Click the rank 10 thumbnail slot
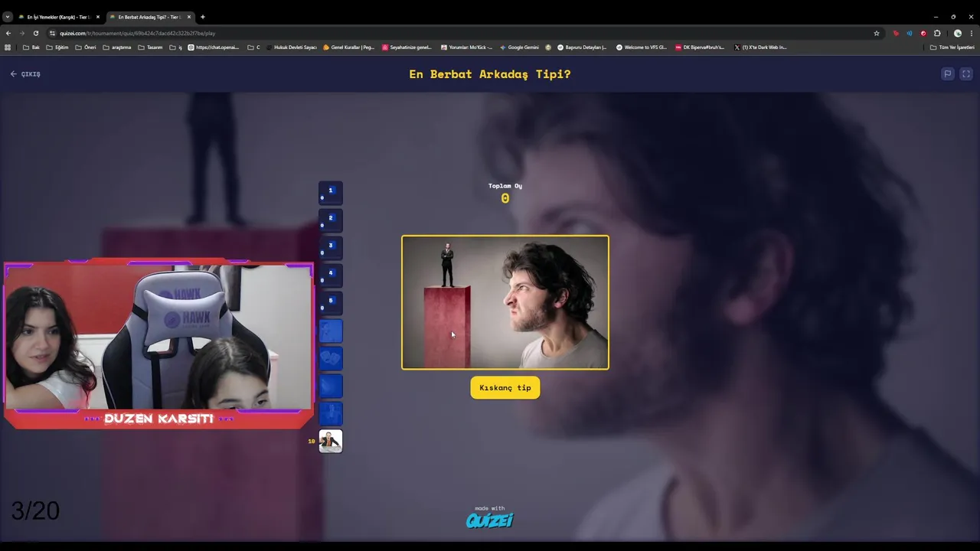Image resolution: width=980 pixels, height=551 pixels. 331,441
